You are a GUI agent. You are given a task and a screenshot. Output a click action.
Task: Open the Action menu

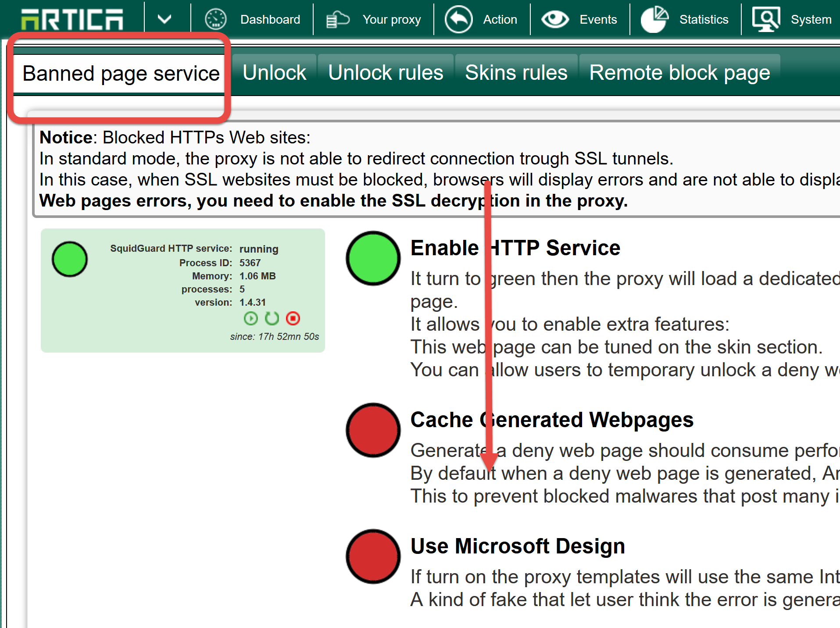[x=500, y=19]
